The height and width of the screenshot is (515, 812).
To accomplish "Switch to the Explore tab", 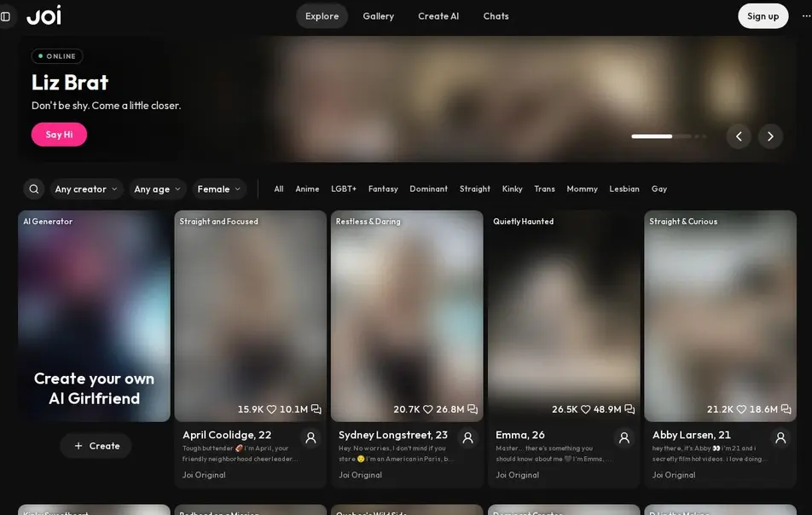I will tap(322, 16).
